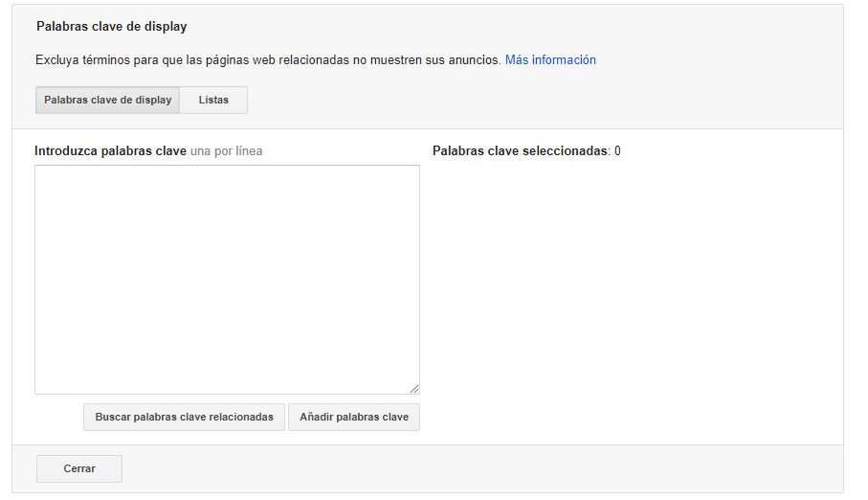Focus the keyword entry text area
Viewport: 868px width, 500px height.
point(227,279)
